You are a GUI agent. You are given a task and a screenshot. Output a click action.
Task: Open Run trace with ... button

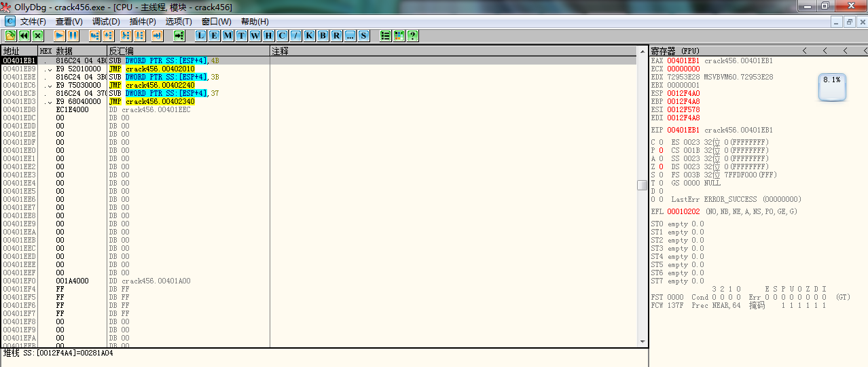coord(350,35)
